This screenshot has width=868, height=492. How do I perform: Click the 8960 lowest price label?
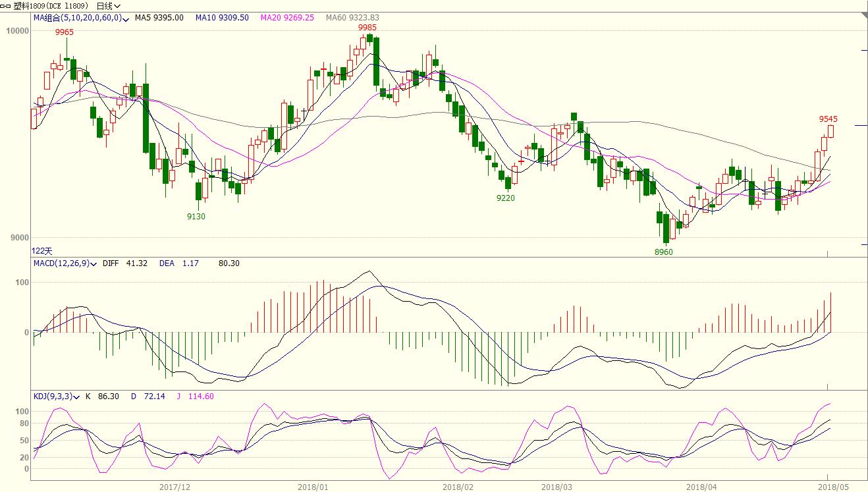664,252
